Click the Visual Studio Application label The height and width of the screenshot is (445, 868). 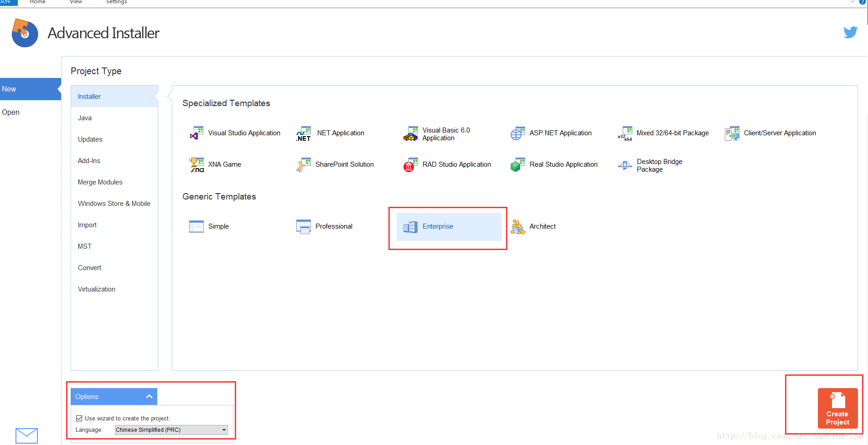(x=244, y=133)
